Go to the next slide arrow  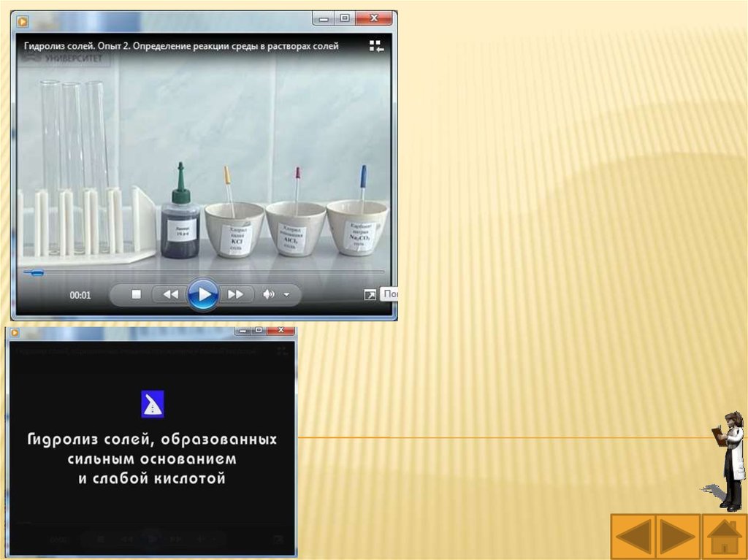click(678, 537)
